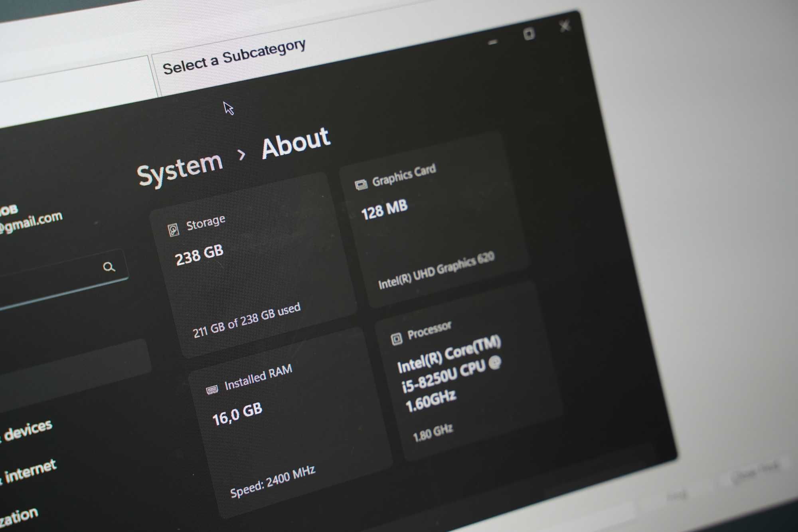Click the Graphics Card icon
The image size is (798, 532).
pyautogui.click(x=361, y=184)
